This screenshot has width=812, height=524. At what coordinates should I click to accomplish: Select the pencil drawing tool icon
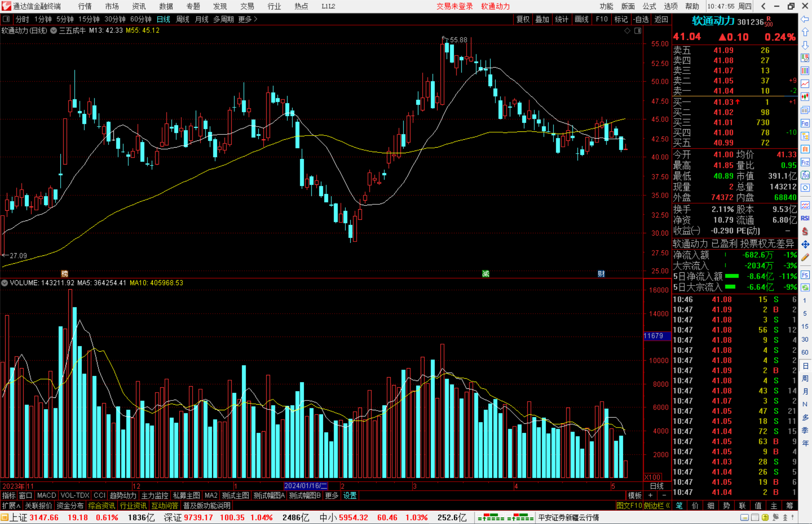(x=805, y=257)
